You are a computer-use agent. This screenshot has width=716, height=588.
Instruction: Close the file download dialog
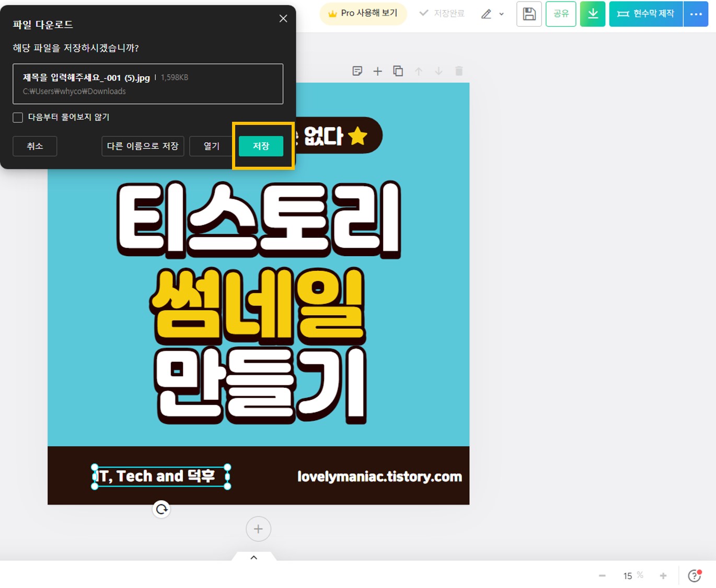point(283,18)
